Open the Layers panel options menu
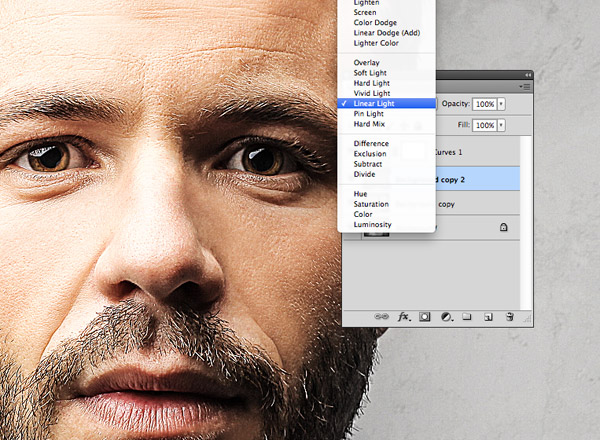 (x=525, y=87)
